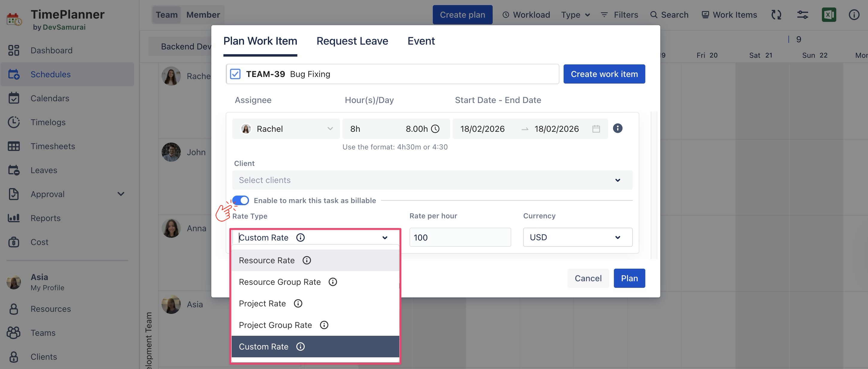Click the Rate per hour input field
Viewport: 868px width, 369px height.
(x=460, y=238)
